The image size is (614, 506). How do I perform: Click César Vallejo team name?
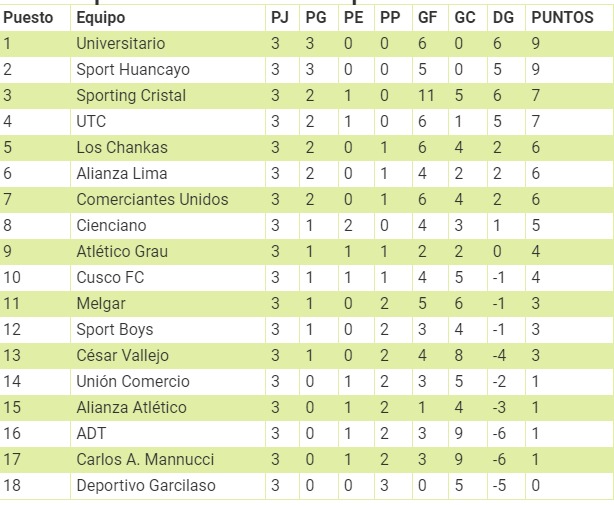click(122, 356)
